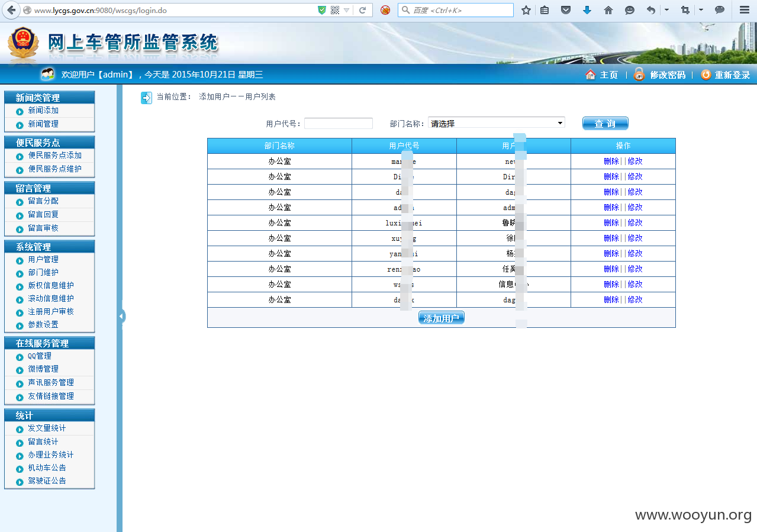
Task: Open 参数设置 in sidebar
Action: pos(43,325)
